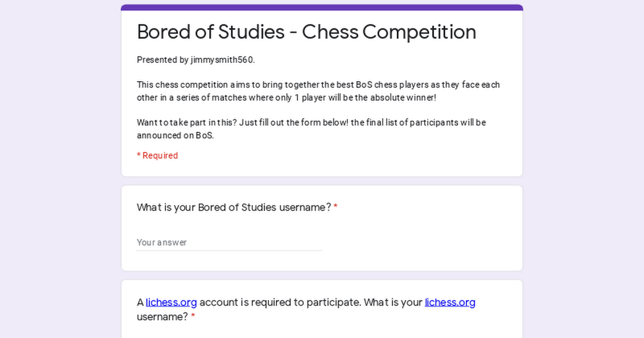Open the first lichess.org link
Screen dimensions: 644x338
point(171,302)
